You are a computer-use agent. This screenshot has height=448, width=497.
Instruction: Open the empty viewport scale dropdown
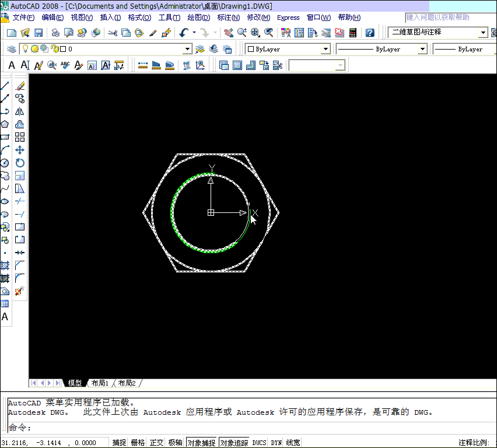(x=340, y=66)
